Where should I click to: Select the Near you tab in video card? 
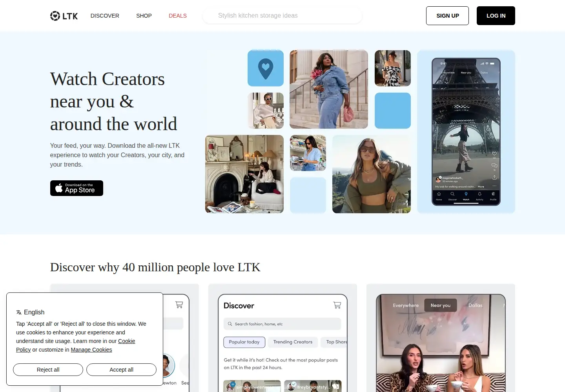[441, 305]
